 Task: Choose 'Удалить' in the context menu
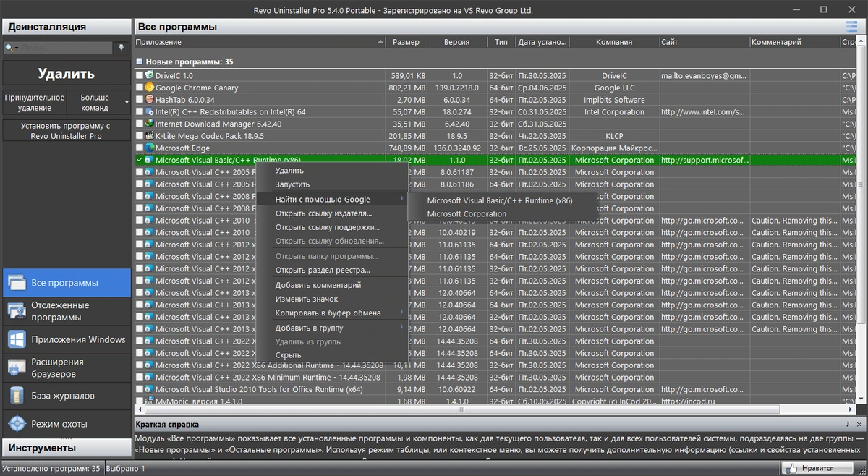point(289,171)
